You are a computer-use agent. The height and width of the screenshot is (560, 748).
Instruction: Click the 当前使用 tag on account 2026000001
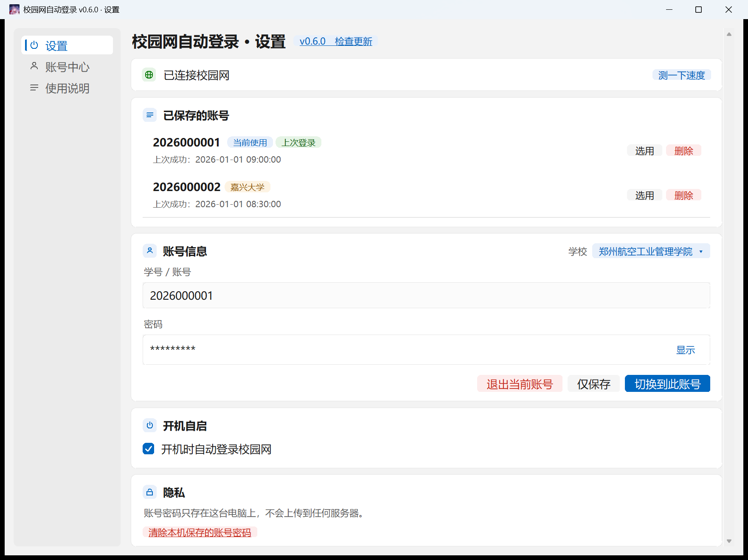[250, 143]
